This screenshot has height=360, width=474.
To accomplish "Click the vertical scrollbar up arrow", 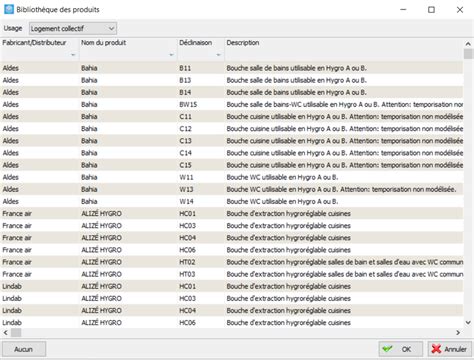I will [468, 44].
